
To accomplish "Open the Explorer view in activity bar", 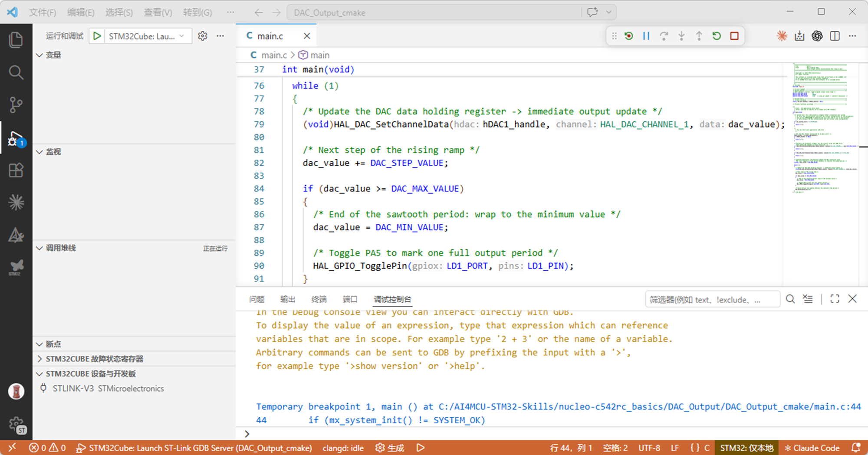I will 16,40.
